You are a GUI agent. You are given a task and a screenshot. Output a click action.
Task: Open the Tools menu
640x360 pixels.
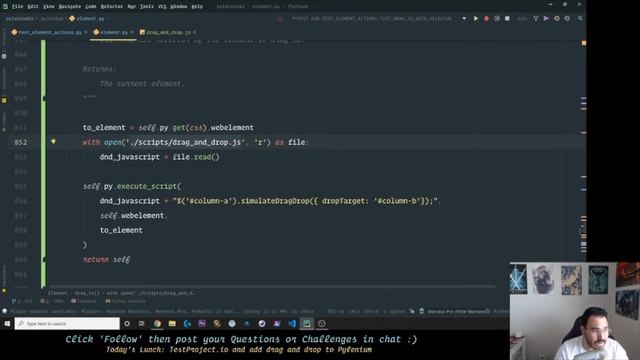[x=147, y=7]
